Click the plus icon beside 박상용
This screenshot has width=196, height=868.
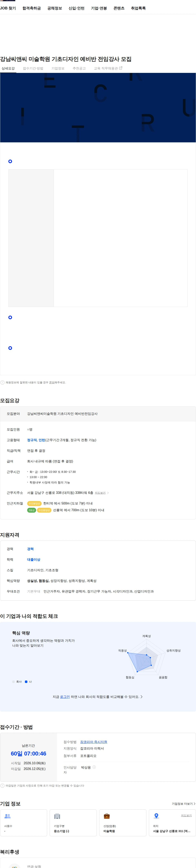pyautogui.click(x=94, y=767)
